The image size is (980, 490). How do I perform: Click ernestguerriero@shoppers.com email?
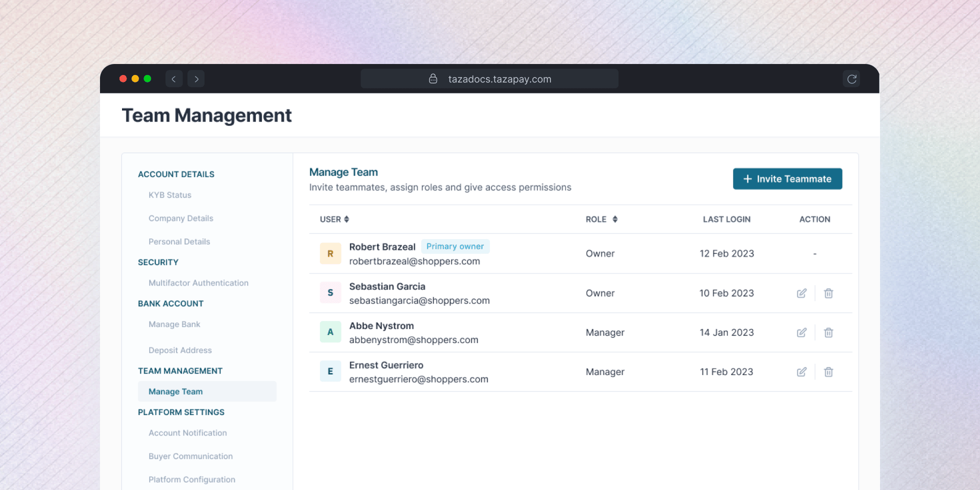pyautogui.click(x=418, y=379)
